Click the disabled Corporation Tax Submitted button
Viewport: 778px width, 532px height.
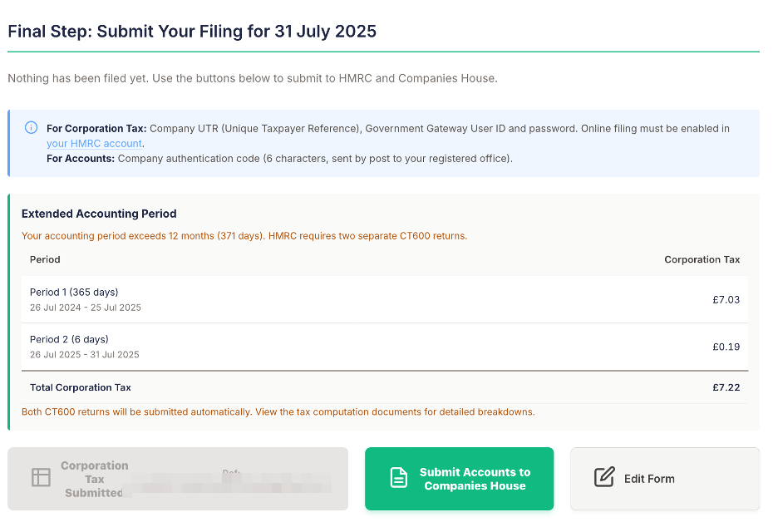coord(178,479)
